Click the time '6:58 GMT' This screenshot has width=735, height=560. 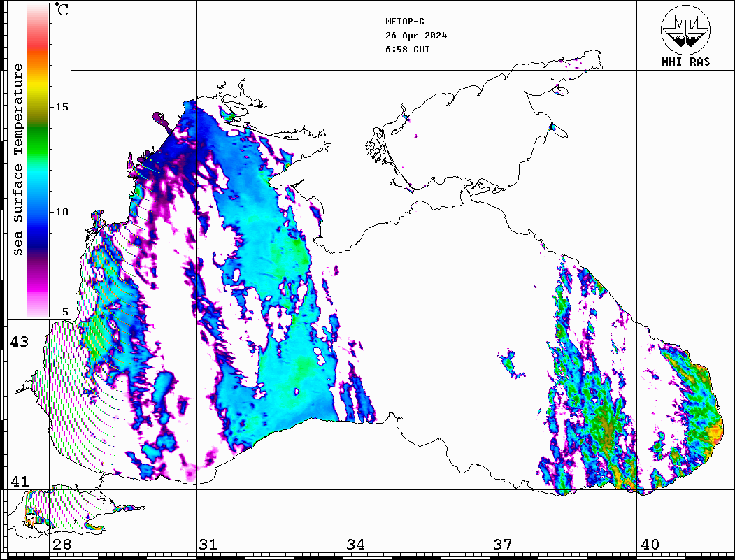pyautogui.click(x=408, y=50)
